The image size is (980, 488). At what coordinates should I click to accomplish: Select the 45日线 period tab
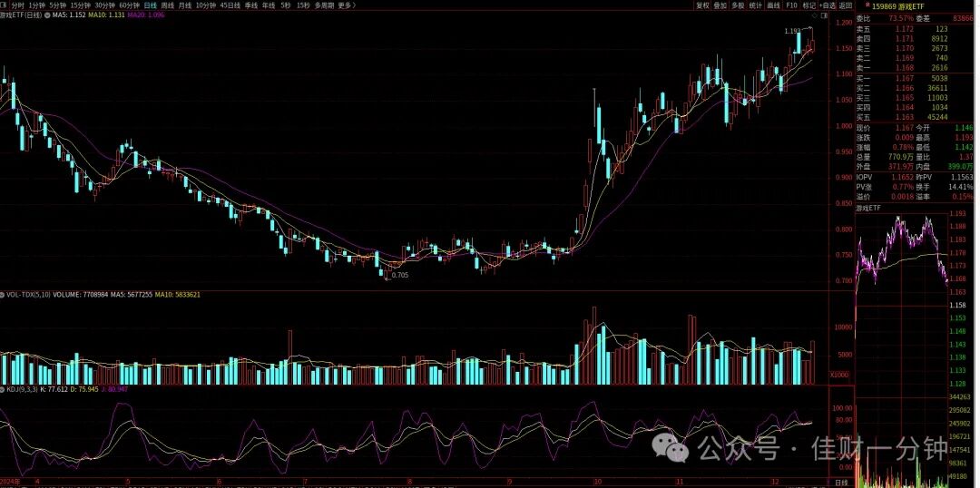[230, 5]
